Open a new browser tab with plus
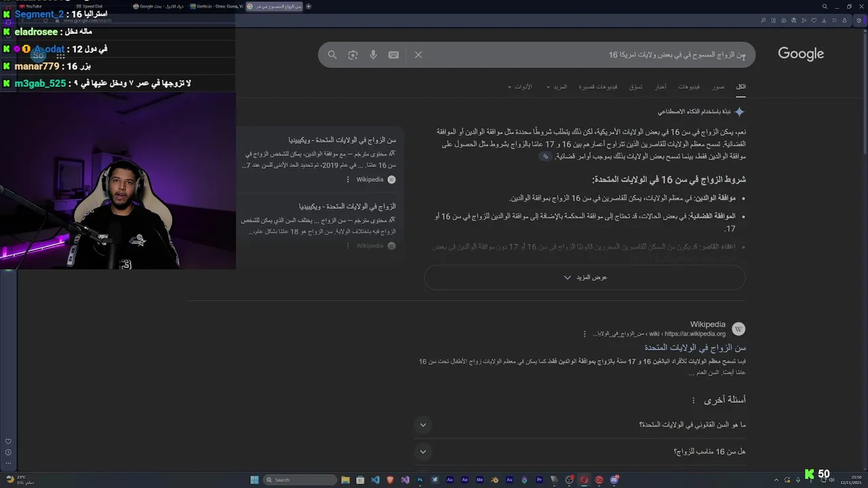 click(x=309, y=6)
